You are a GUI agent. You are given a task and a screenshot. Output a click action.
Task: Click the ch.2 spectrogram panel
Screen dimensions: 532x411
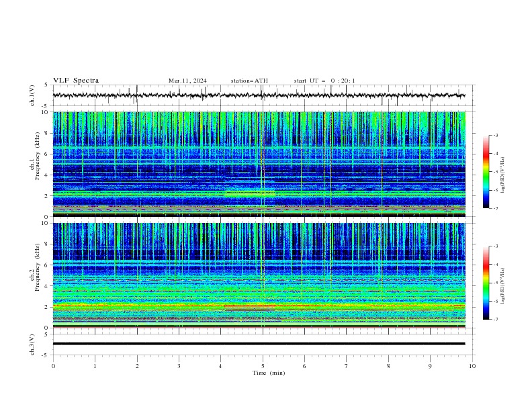click(259, 275)
